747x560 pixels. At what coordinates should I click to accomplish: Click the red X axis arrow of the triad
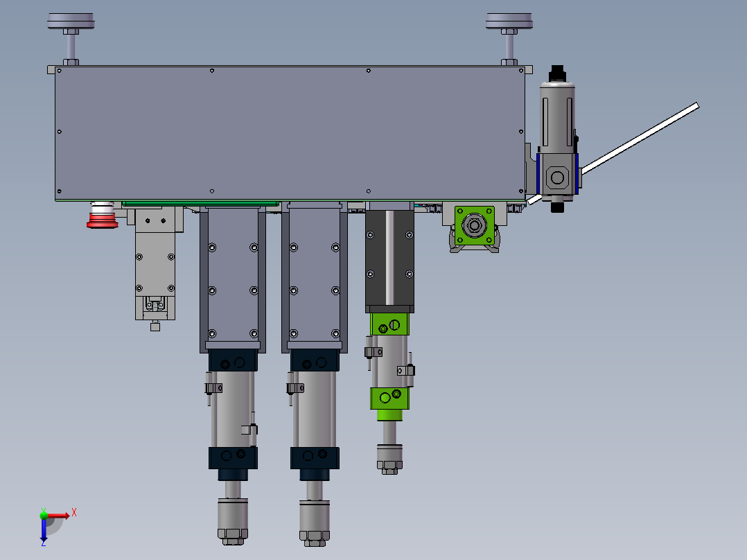click(58, 516)
